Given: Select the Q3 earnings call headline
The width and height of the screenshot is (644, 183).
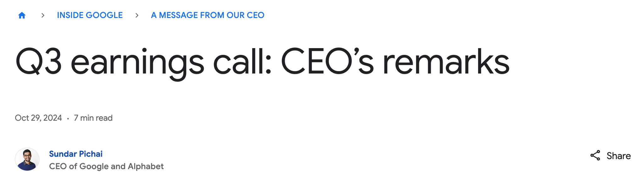Looking at the screenshot, I should 262,62.
